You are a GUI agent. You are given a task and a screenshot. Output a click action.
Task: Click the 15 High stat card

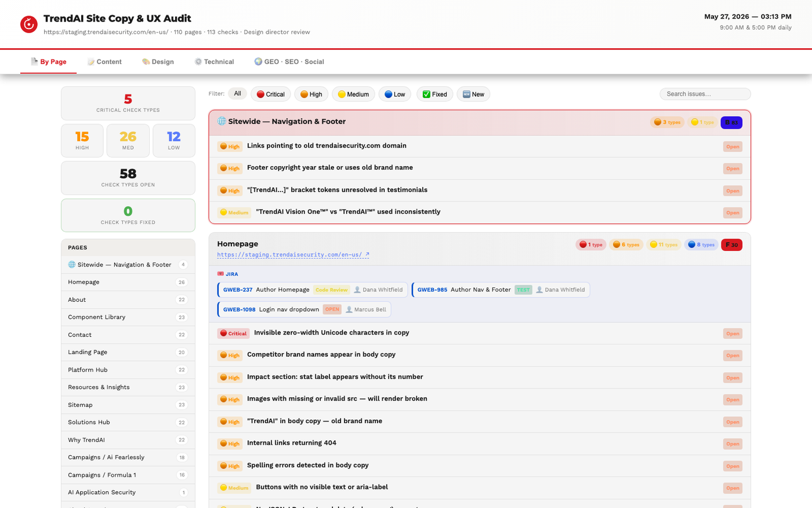[x=82, y=140]
